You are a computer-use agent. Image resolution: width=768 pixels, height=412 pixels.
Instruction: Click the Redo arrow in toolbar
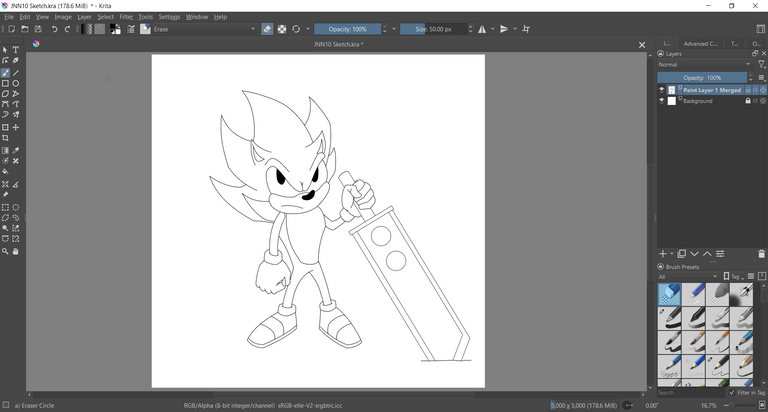[67, 29]
